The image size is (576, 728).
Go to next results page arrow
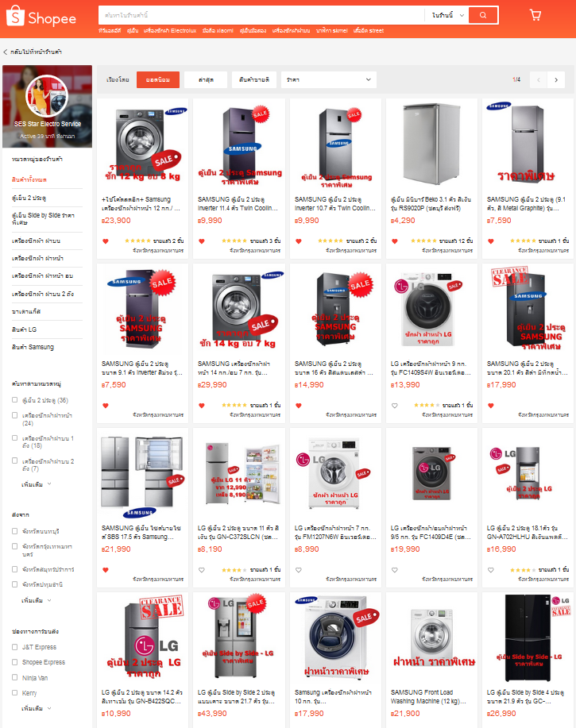pyautogui.click(x=556, y=80)
